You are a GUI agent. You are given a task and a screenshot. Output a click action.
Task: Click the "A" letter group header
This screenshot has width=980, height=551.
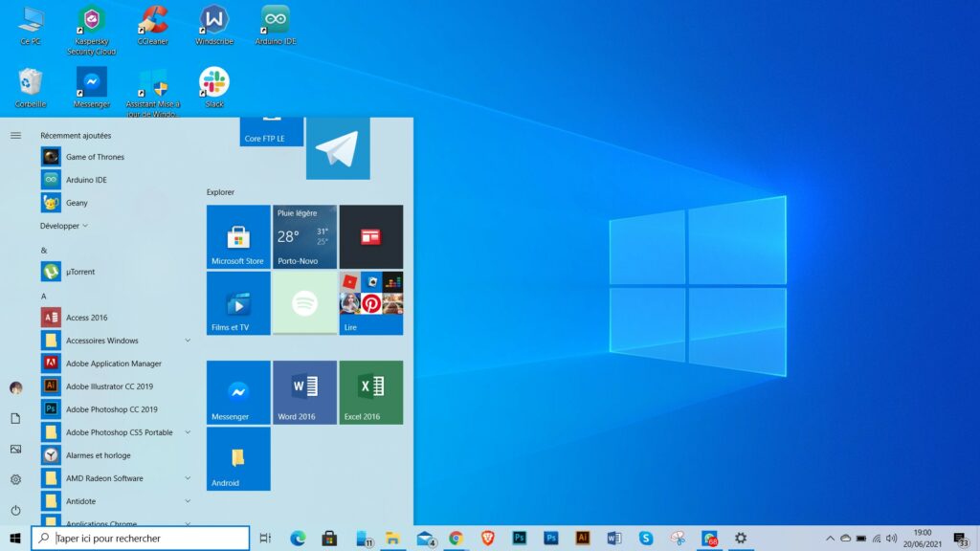pyautogui.click(x=44, y=297)
